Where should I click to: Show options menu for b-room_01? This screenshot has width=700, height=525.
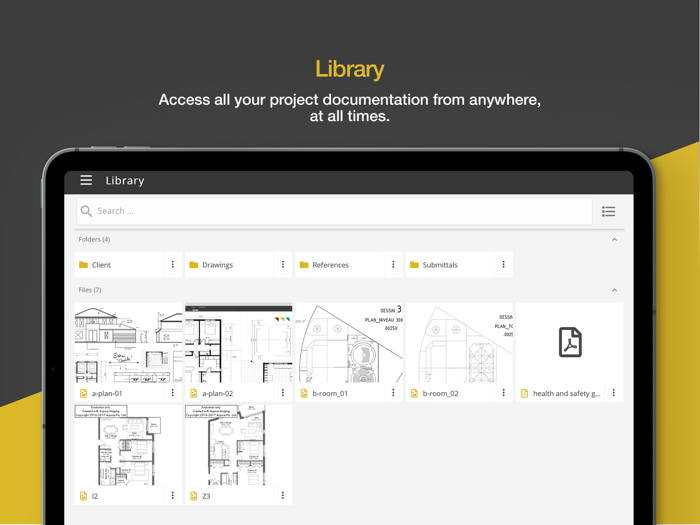393,393
